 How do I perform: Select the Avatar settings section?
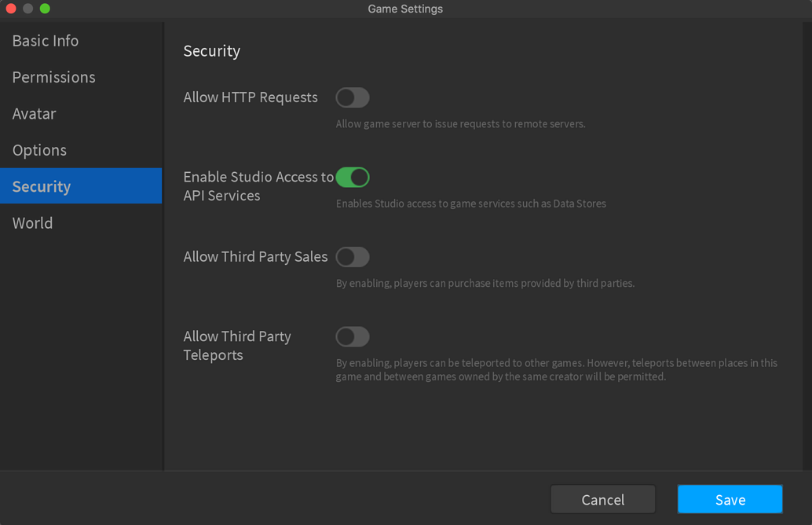click(34, 113)
